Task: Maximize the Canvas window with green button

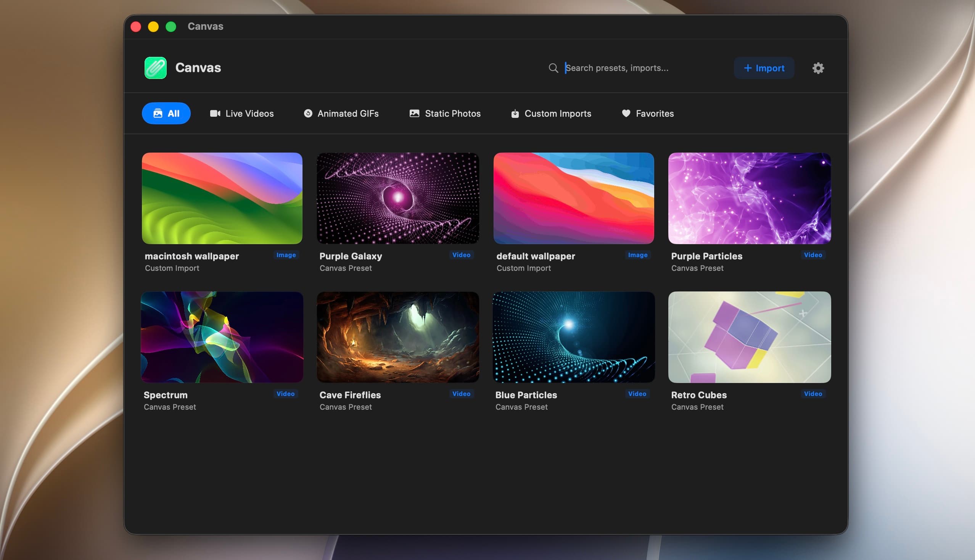Action: [x=171, y=27]
